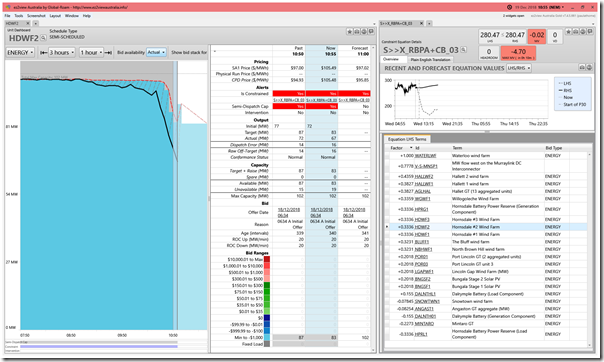Jump chart forward with right-end arrow icon

tap(108, 52)
